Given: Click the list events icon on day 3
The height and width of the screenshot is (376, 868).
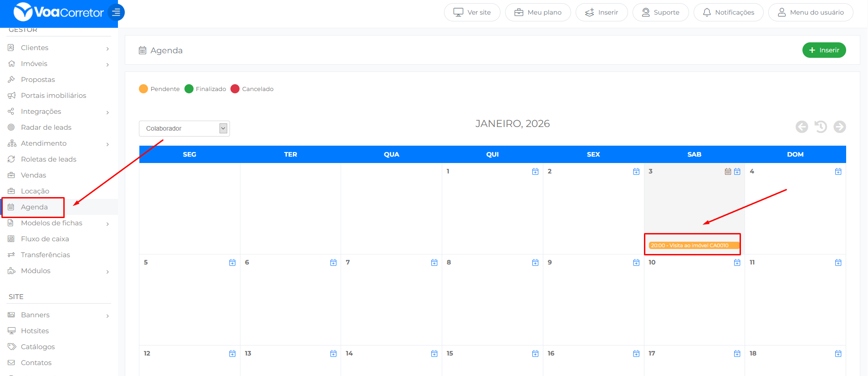Looking at the screenshot, I should tap(728, 172).
